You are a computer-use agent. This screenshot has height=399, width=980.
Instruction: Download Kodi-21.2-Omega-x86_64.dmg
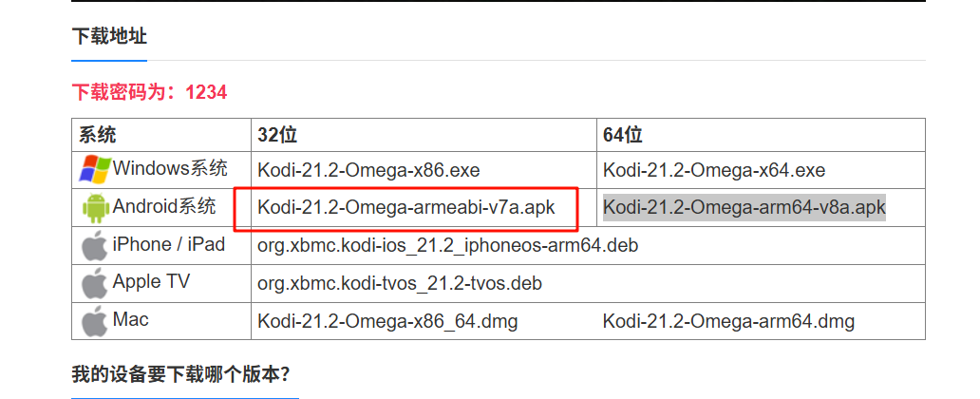(x=387, y=321)
